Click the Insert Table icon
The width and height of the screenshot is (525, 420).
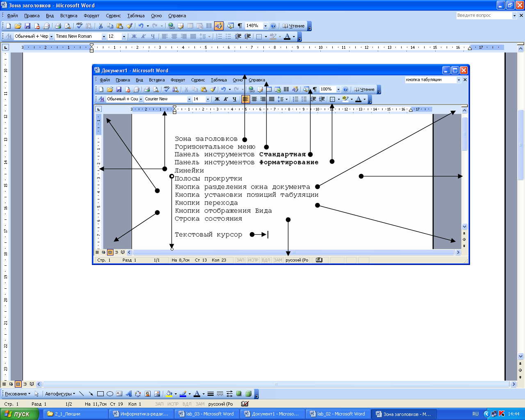[x=190, y=26]
